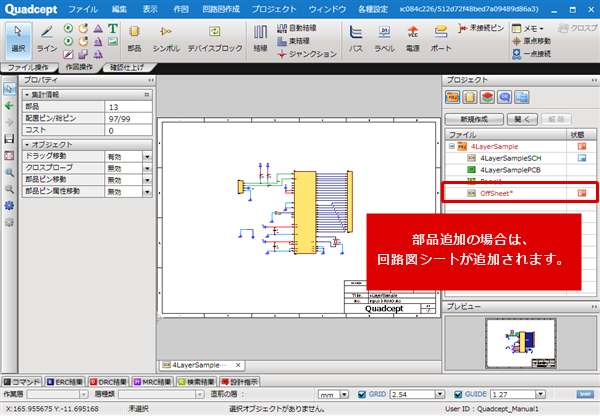Click the green back arrow in left sidebar
Viewport: 600px width, 416px height.
[9, 106]
